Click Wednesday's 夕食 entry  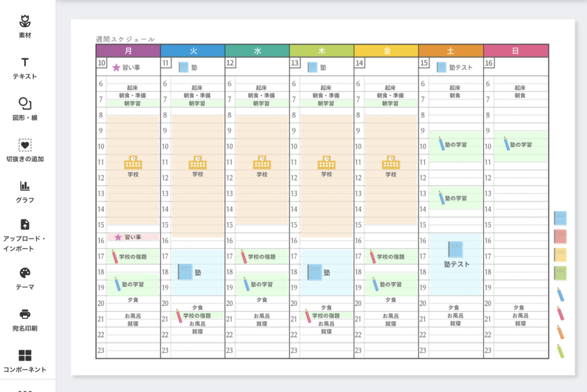pos(261,300)
